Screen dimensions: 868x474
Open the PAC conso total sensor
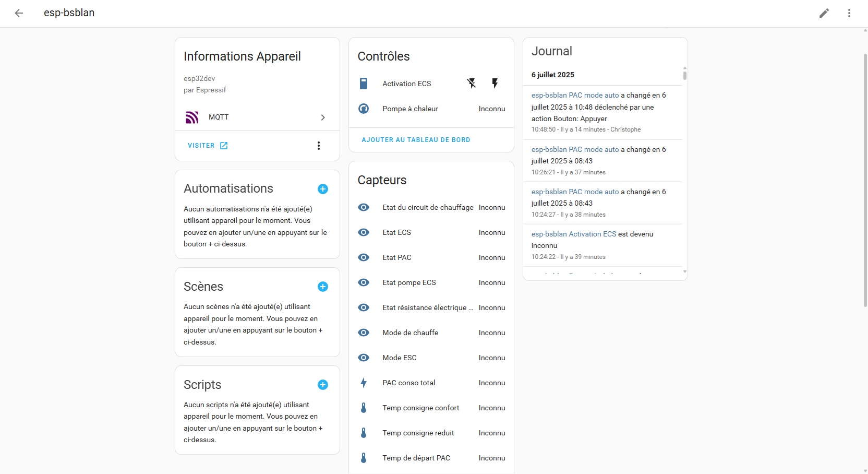(431, 383)
